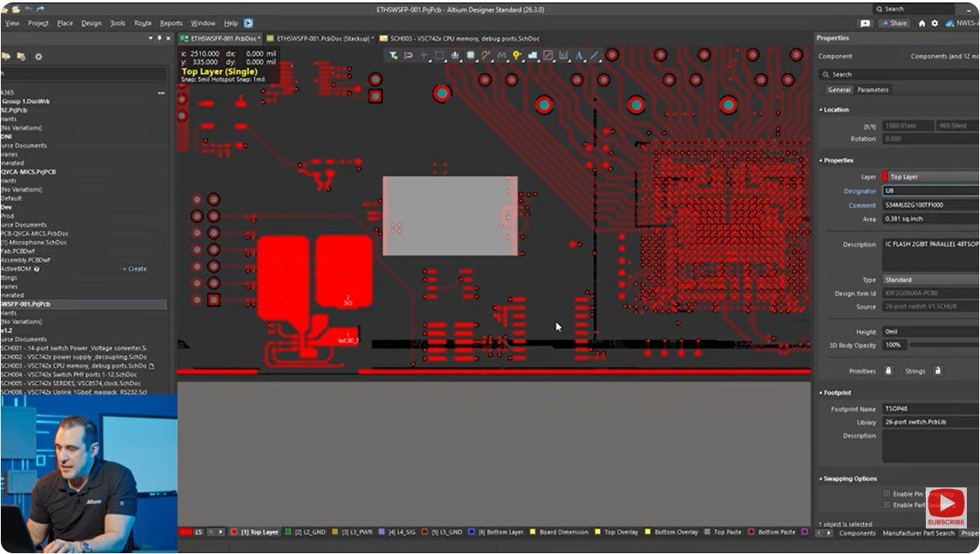The width and height of the screenshot is (980, 554).
Task: Place a via with yellow pin icon
Action: click(517, 56)
